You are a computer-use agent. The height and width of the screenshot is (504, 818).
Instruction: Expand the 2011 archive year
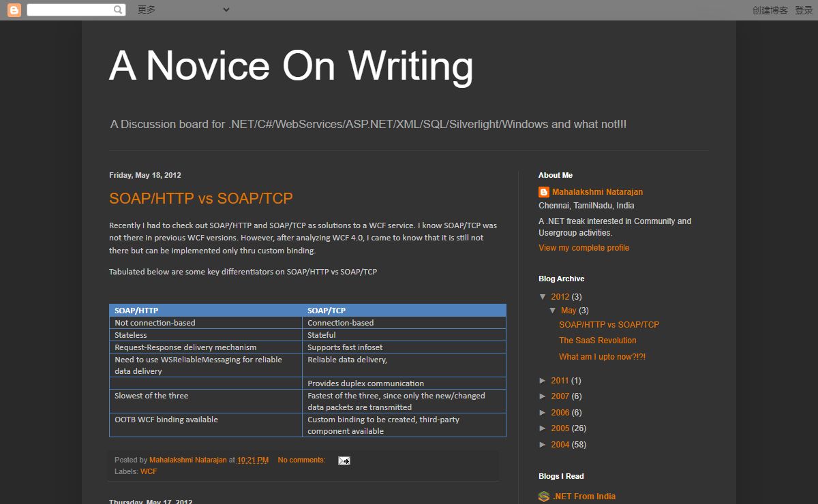543,381
